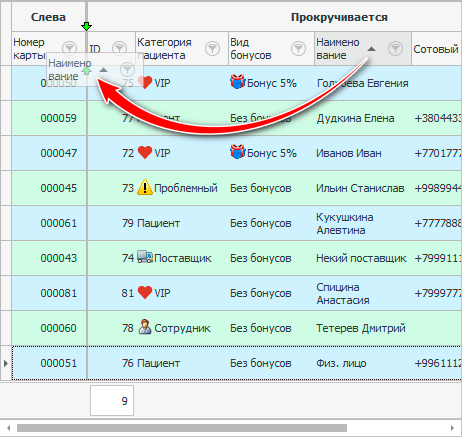The height and width of the screenshot is (437, 462).
Task: Click the name Иванов Иван
Action: [349, 153]
